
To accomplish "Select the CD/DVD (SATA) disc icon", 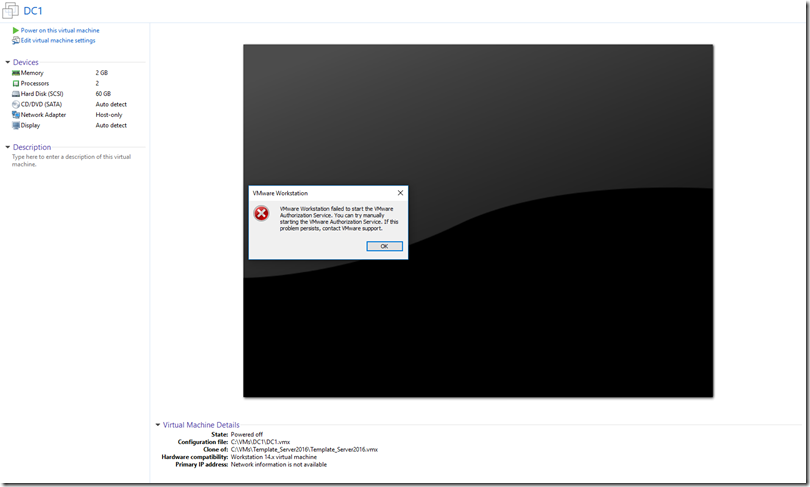I will [x=15, y=104].
